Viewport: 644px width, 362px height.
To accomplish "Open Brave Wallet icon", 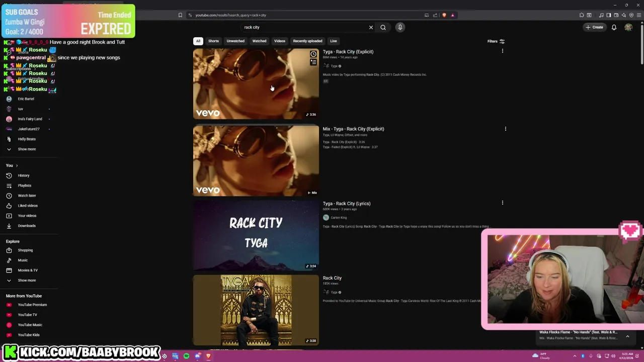I will pos(616,15).
